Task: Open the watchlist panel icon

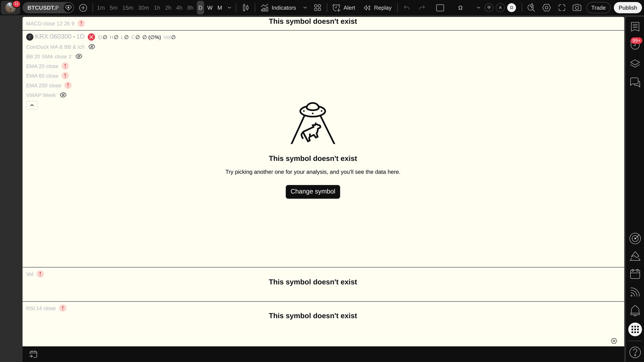Action: 635,27
